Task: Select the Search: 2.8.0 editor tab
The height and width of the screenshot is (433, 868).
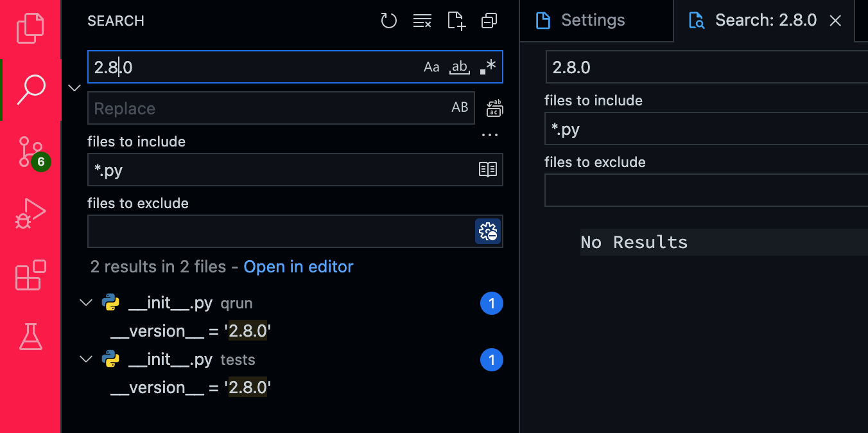Action: pos(763,20)
